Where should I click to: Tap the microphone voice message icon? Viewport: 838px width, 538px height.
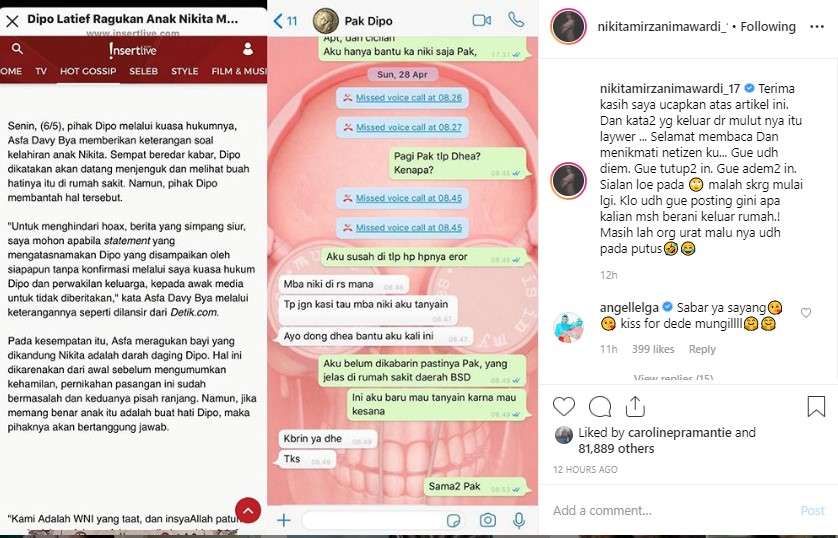tap(518, 520)
